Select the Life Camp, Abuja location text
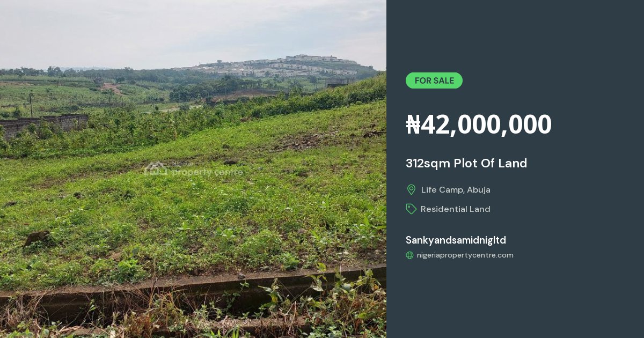The width and height of the screenshot is (644, 338). coord(456,189)
